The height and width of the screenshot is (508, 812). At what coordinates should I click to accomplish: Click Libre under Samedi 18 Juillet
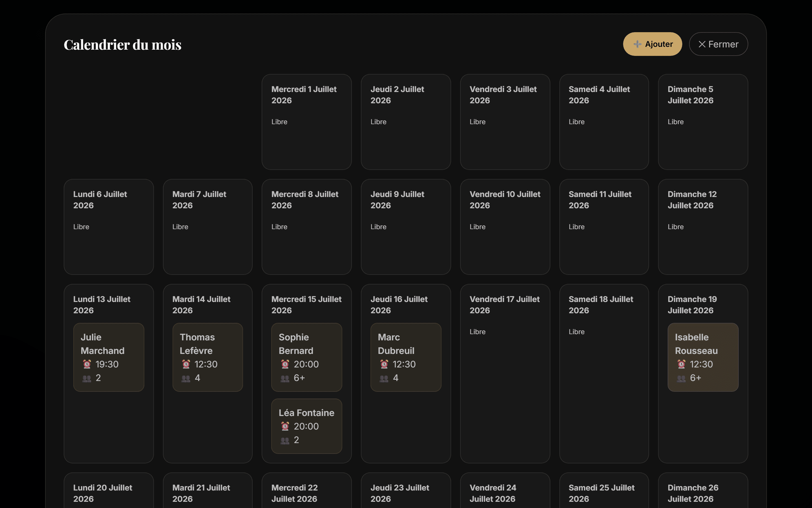(577, 332)
